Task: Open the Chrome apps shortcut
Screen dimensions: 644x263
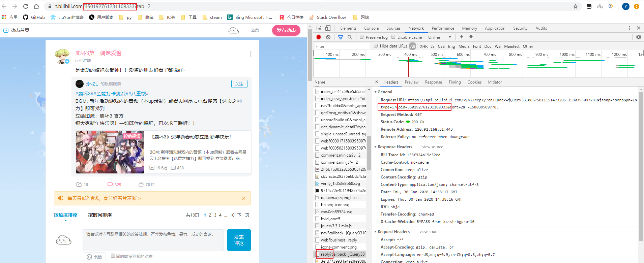Action: tap(9, 17)
